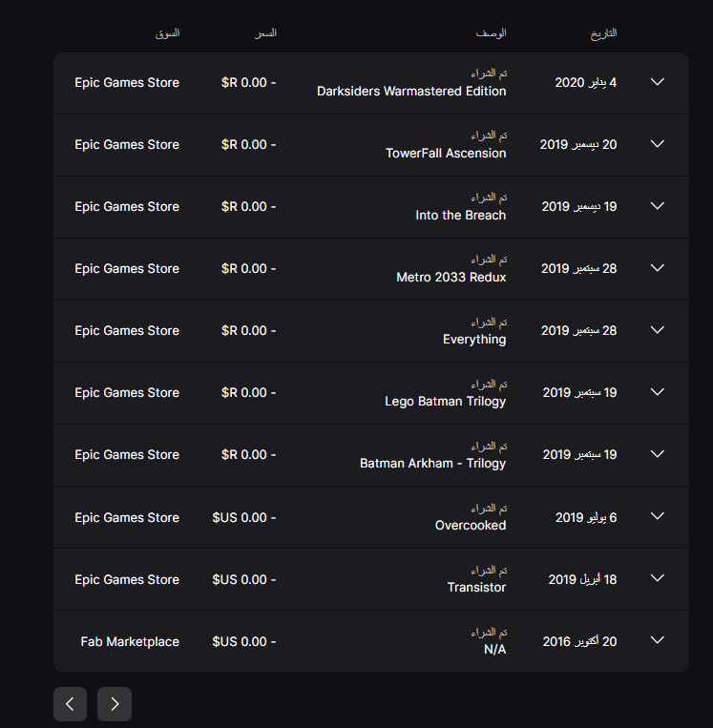Expand the Darksiders Warmastered Edition transaction
This screenshot has height=728, width=713.
658,82
